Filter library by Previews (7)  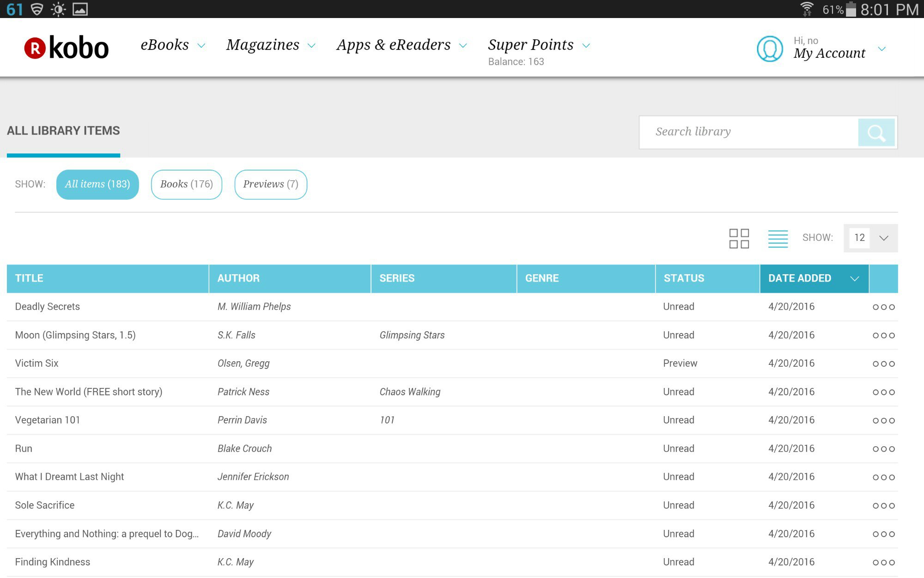271,184
